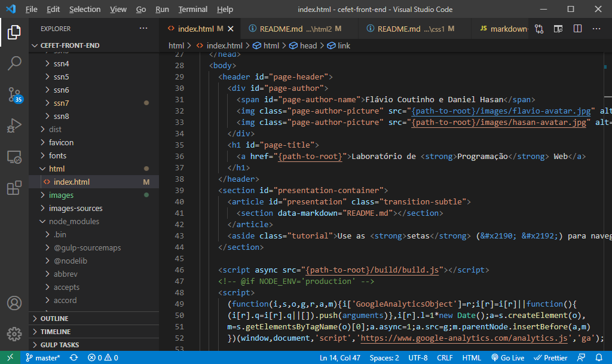Start the server with Go Live
The image size is (612, 364).
(507, 357)
